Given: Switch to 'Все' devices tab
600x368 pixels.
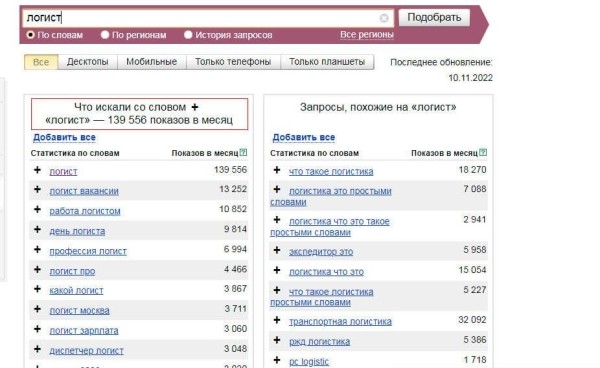Looking at the screenshot, I should tap(41, 62).
